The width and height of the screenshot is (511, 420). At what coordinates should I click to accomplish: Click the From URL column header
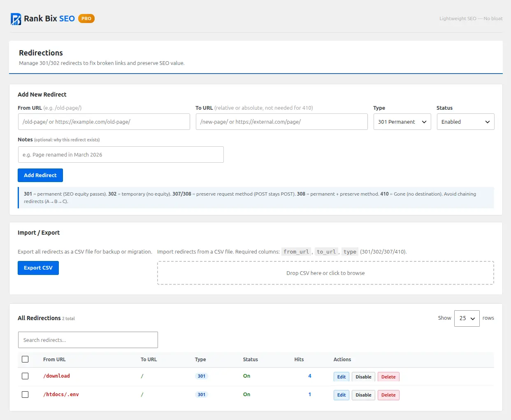(54, 360)
